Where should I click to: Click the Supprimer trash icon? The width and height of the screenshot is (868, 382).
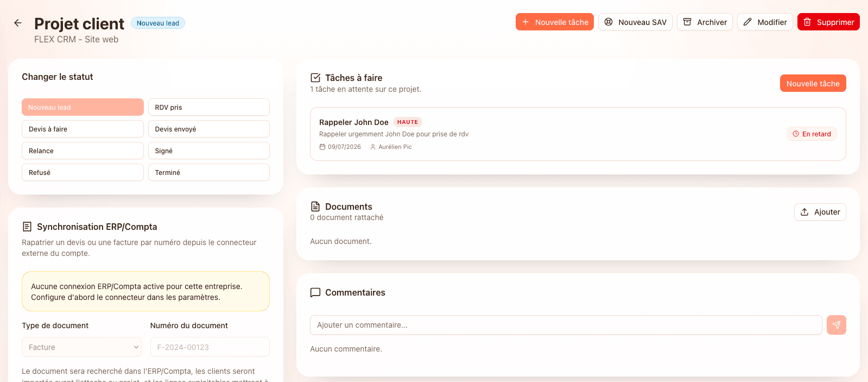807,22
